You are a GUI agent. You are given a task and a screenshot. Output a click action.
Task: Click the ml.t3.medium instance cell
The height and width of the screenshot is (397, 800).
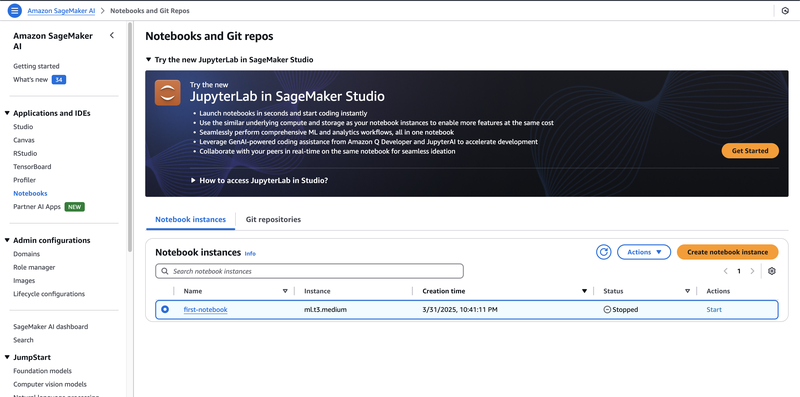(x=326, y=310)
